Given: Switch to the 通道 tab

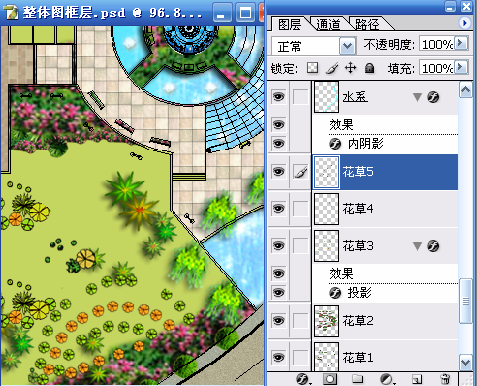Looking at the screenshot, I should (x=328, y=24).
